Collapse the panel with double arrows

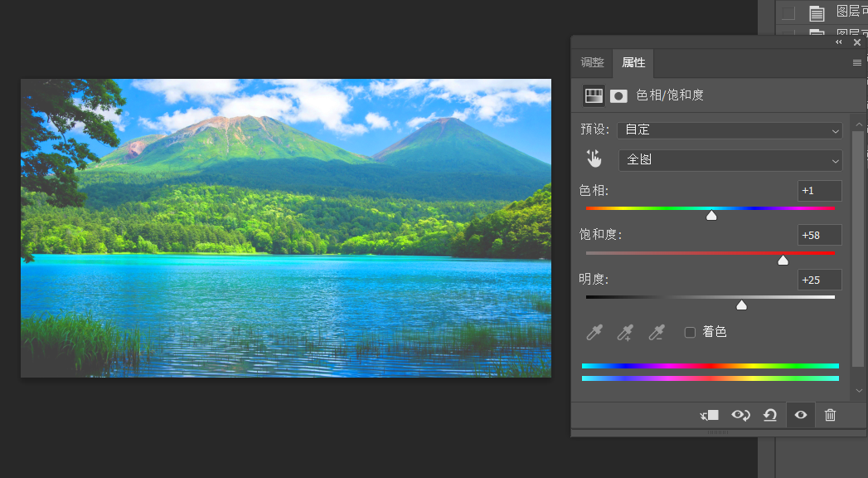839,42
